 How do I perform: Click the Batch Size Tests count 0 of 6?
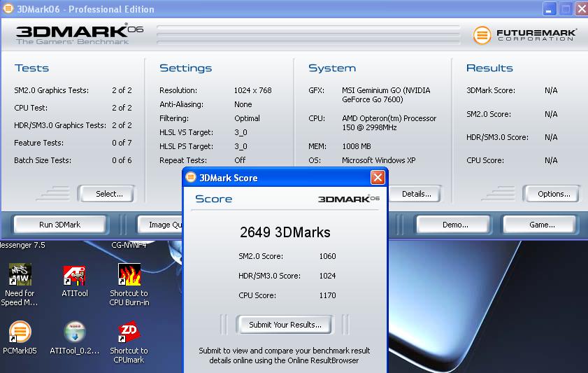pyautogui.click(x=122, y=160)
